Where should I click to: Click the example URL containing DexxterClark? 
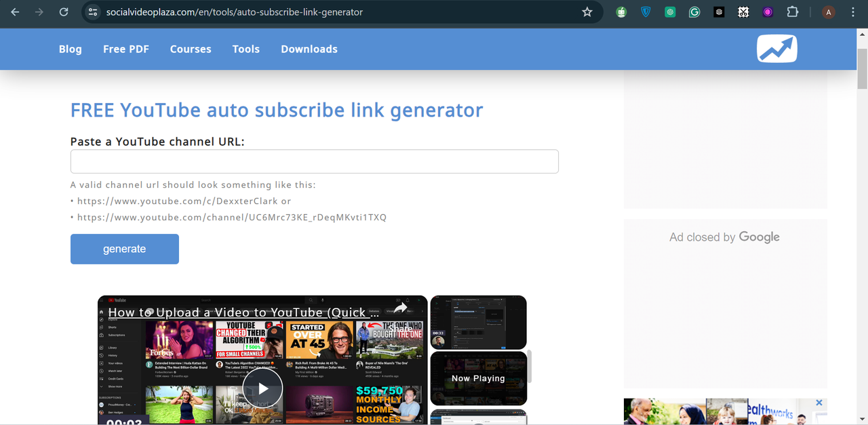[x=178, y=201]
